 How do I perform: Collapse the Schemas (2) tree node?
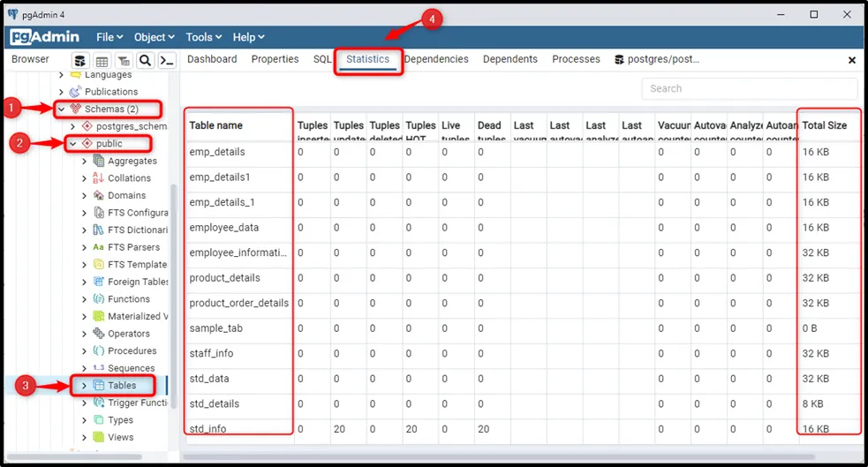point(61,109)
